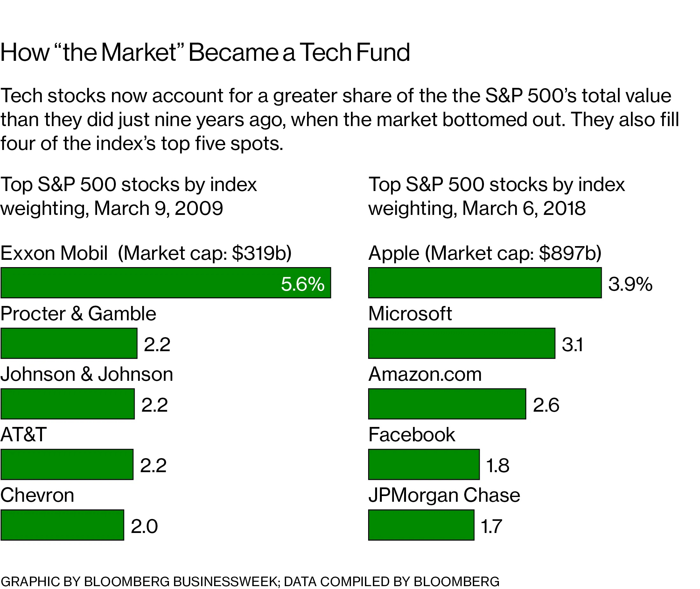Screen dimensions: 700x589
Task: Click the Bloomberg Businessweek credit line
Action: click(249, 581)
